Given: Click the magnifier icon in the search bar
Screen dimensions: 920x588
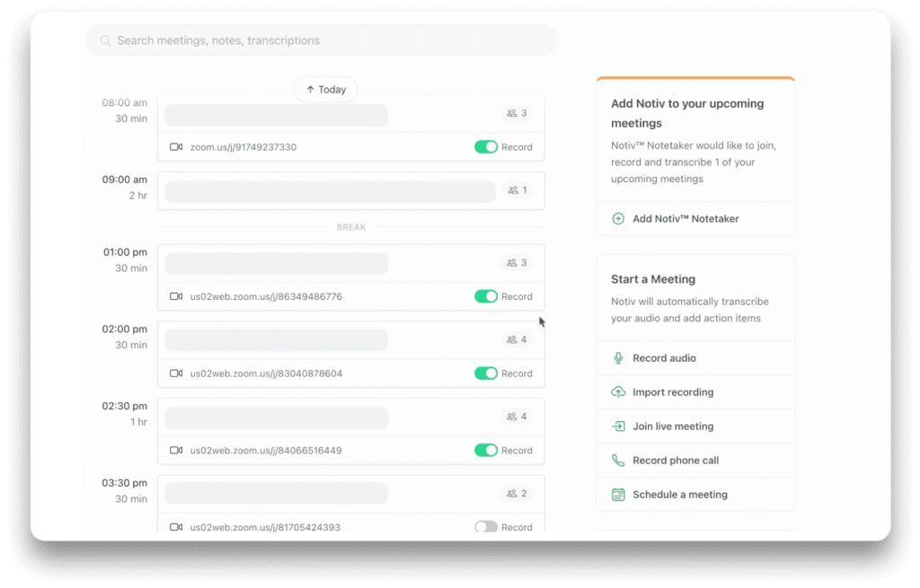Looking at the screenshot, I should (105, 40).
